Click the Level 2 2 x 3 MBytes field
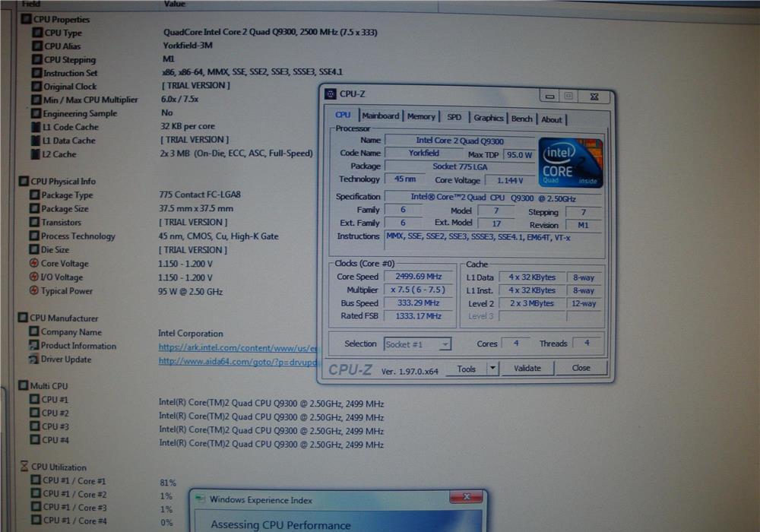The width and height of the screenshot is (760, 532). pos(532,303)
